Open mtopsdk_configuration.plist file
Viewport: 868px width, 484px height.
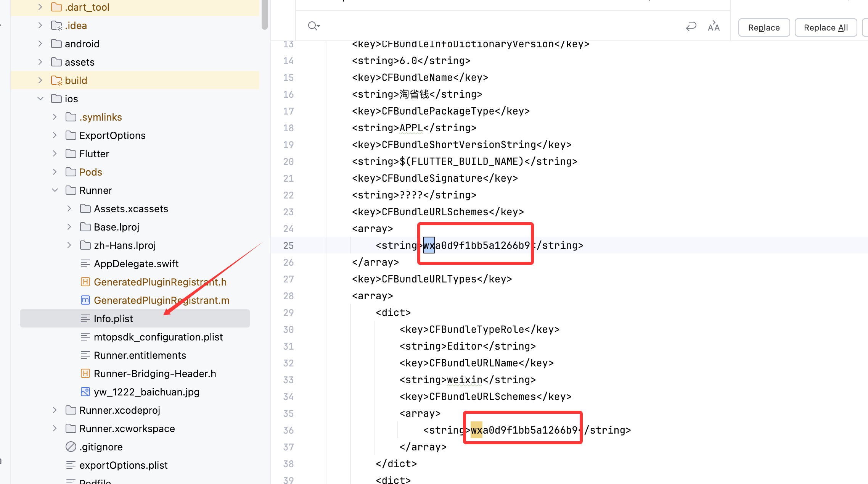coord(158,337)
